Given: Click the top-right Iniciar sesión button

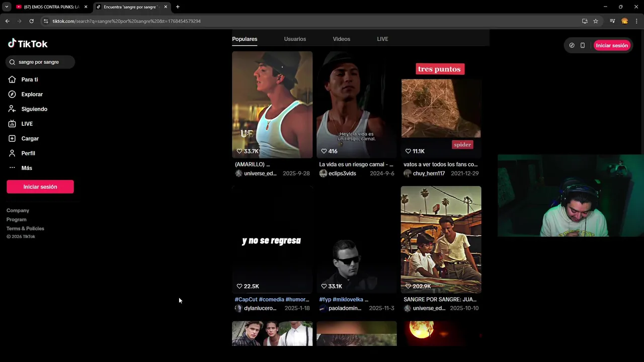Looking at the screenshot, I should (612, 45).
